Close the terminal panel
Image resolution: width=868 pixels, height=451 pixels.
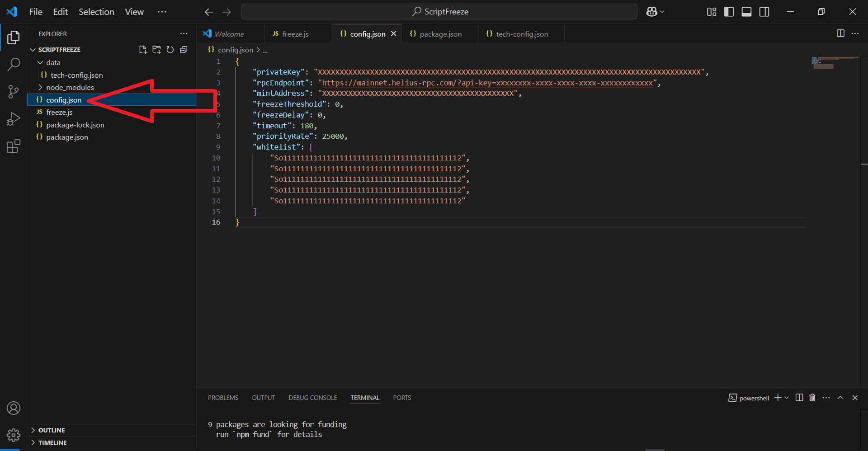click(855, 398)
